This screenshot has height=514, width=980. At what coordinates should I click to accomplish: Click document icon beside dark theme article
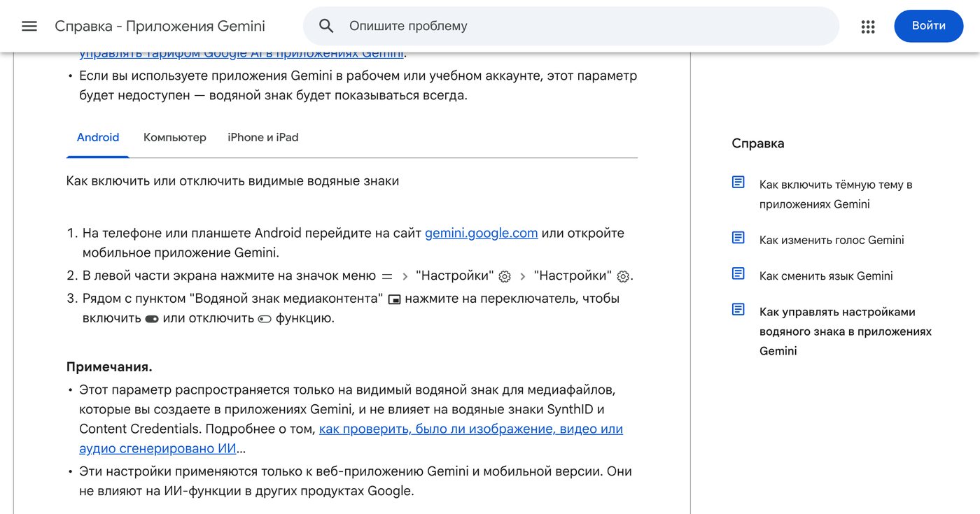738,183
